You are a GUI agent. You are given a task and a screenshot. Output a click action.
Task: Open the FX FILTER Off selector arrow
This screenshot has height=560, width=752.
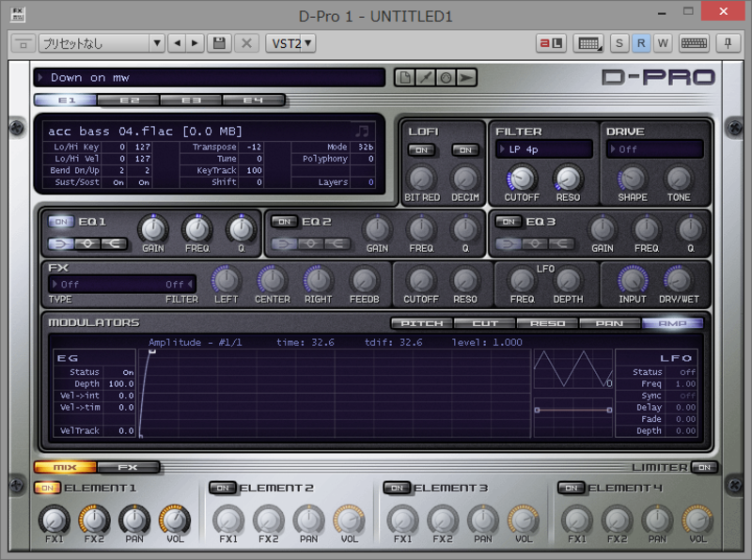point(190,285)
